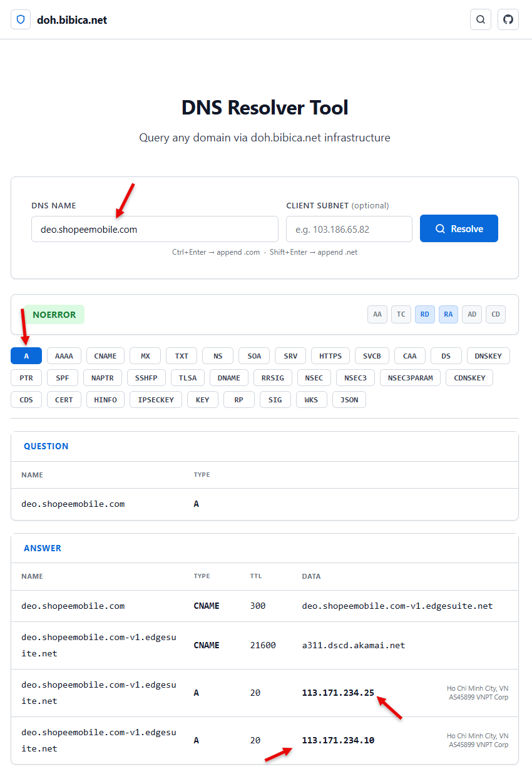The width and height of the screenshot is (532, 774).
Task: Click the RP record type
Action: click(x=239, y=400)
